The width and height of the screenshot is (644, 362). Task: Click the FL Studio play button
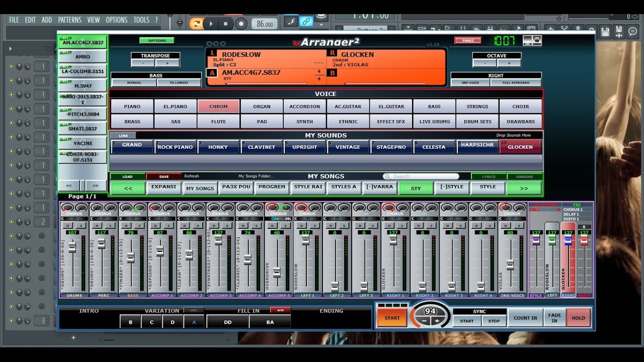211,23
